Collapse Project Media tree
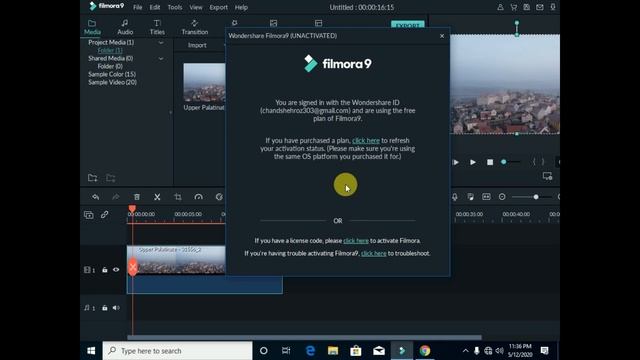The image size is (640, 360). point(161,42)
